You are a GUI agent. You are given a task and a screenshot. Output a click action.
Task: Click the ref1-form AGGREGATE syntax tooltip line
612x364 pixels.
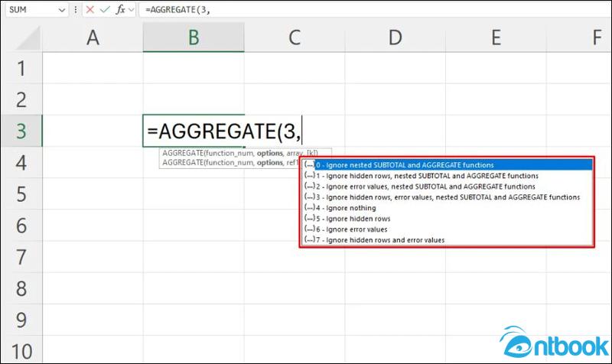(230, 163)
